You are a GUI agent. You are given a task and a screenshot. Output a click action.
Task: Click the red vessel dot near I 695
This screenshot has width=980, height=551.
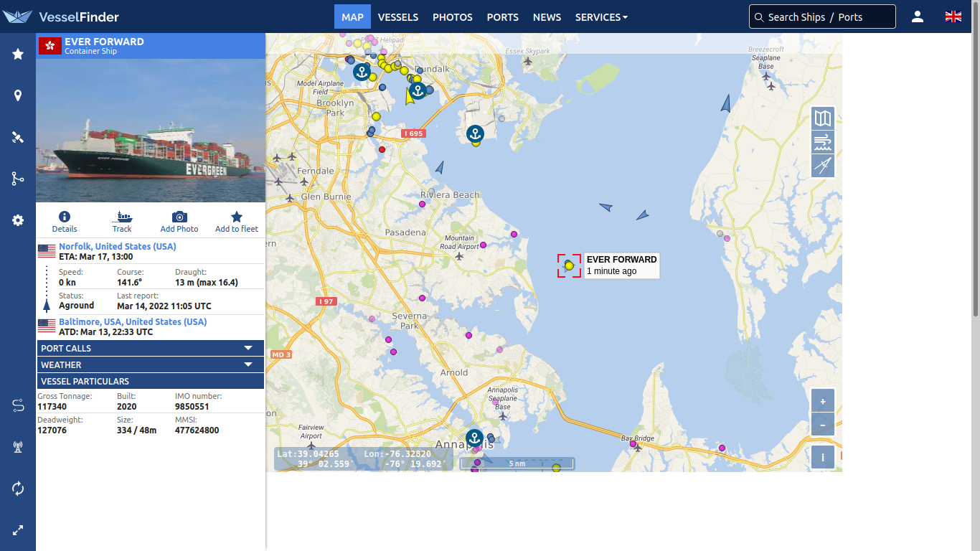tap(382, 149)
